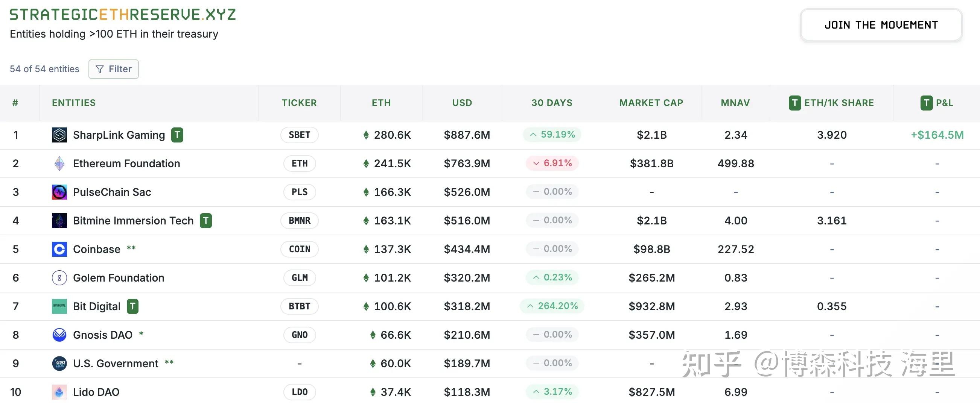Sort by the Market Cap column header
The image size is (980, 403).
click(x=651, y=103)
